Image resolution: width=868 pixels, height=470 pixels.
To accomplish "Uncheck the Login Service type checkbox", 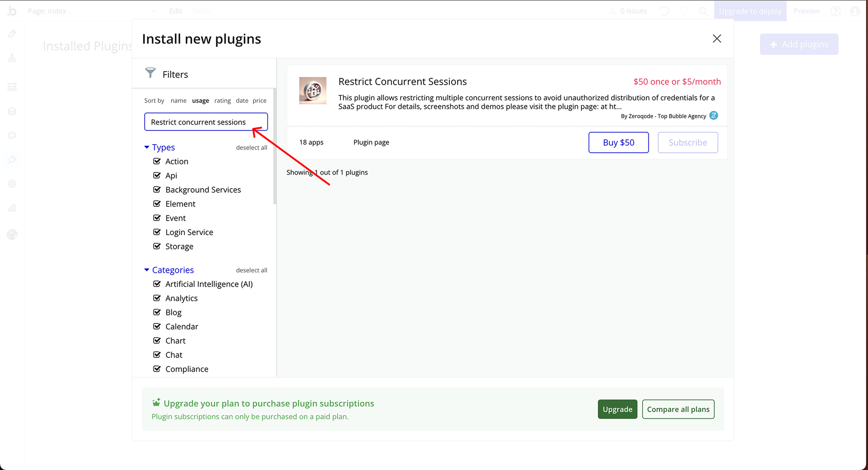I will (157, 232).
